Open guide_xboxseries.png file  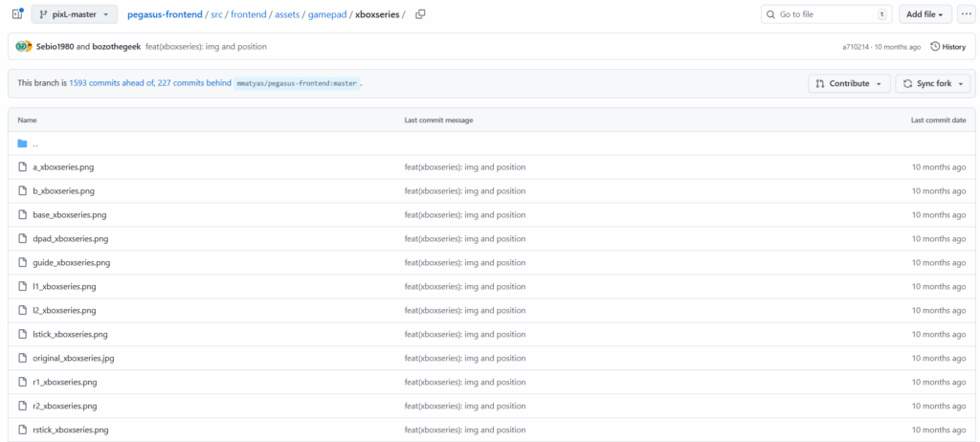(71, 263)
